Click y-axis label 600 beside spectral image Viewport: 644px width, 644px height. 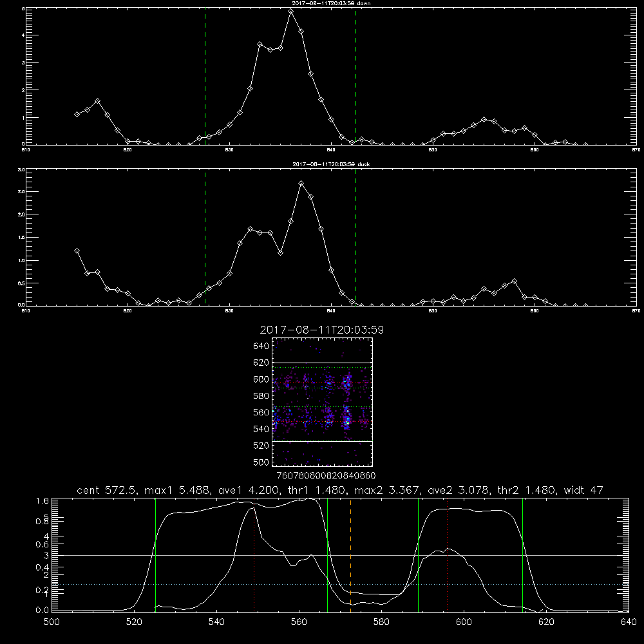[x=261, y=379]
